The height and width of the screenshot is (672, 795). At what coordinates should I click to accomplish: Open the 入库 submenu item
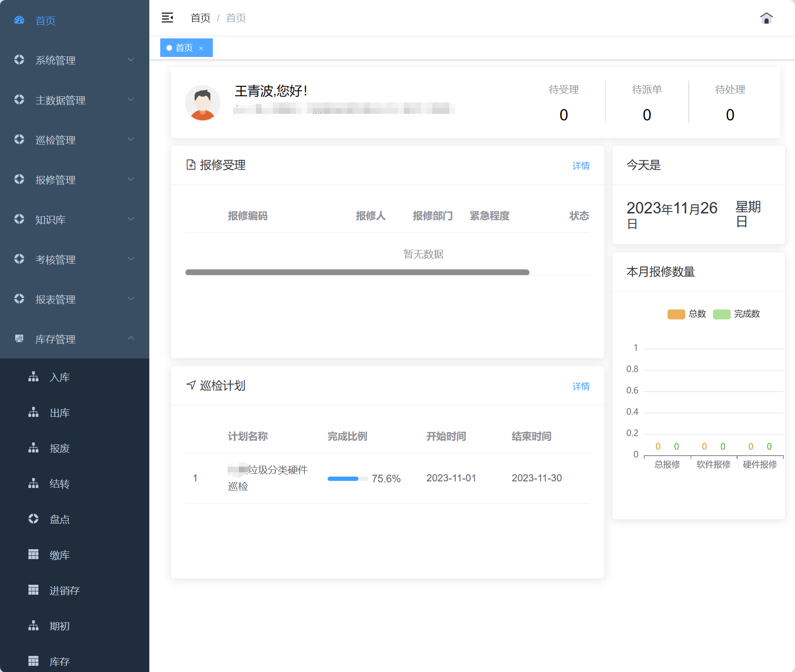(x=74, y=377)
